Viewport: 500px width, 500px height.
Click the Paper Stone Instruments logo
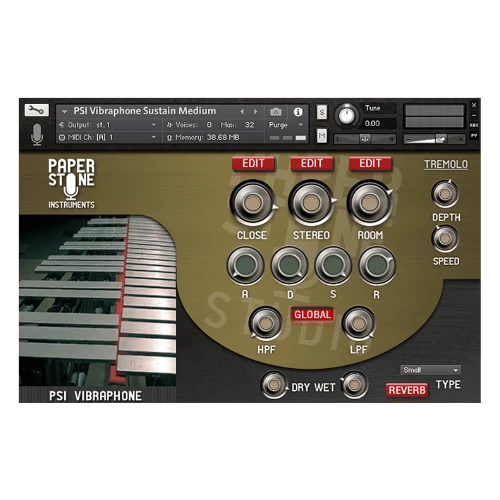tap(71, 183)
